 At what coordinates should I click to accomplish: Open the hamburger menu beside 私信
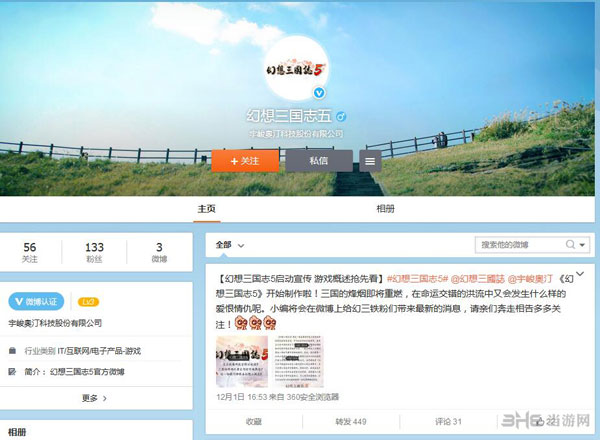pos(371,160)
